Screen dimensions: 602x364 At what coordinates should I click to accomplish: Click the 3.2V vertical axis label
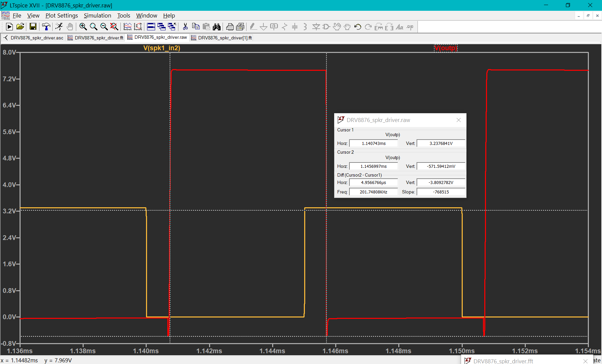(9, 211)
